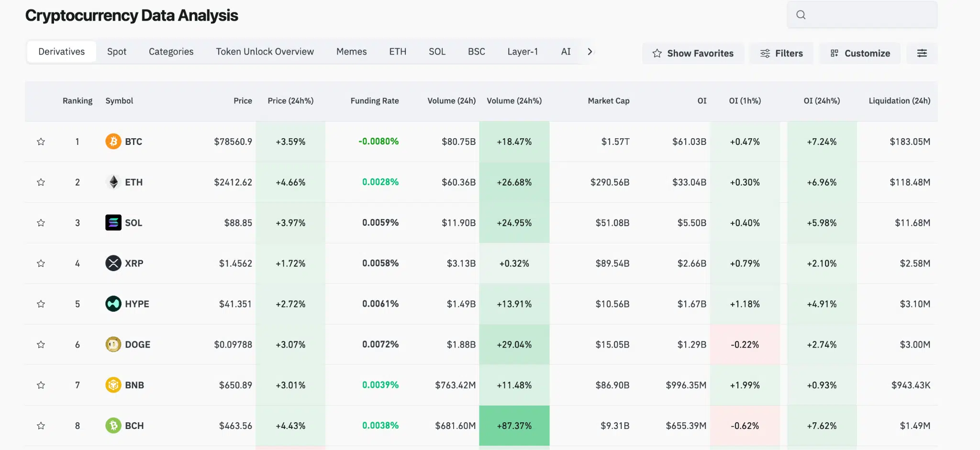980x450 pixels.
Task: Toggle the favorite star for ETH
Action: (x=41, y=182)
